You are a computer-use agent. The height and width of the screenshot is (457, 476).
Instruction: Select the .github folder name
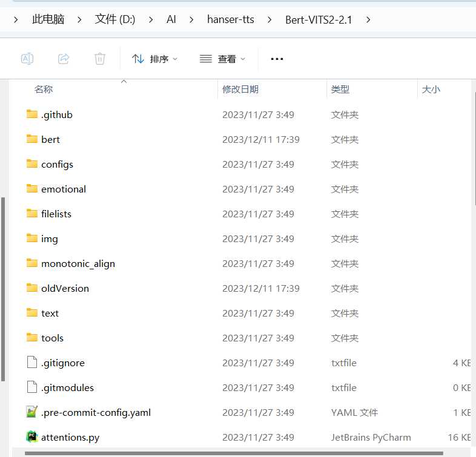(57, 115)
